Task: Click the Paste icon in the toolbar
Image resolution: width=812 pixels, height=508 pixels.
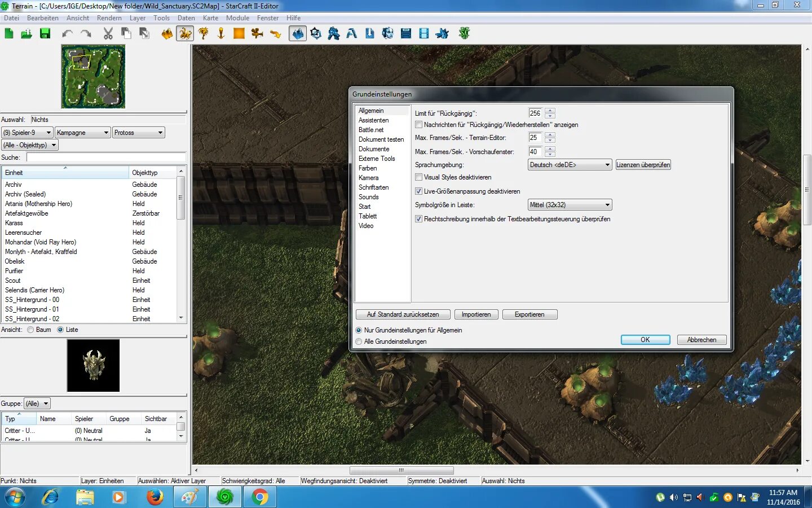Action: pyautogui.click(x=144, y=34)
